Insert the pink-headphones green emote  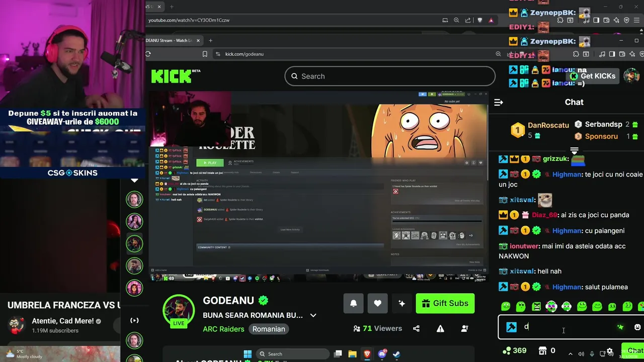click(551, 306)
